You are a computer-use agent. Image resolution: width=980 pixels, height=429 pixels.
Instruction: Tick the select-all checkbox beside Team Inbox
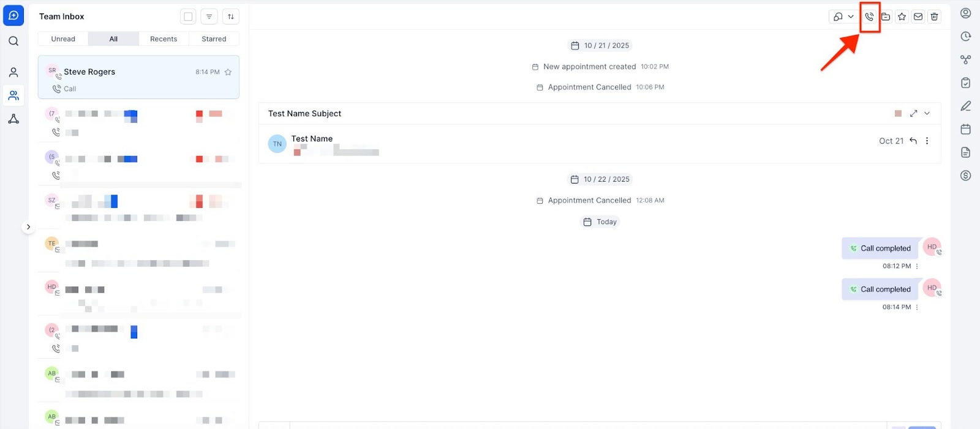tap(188, 17)
